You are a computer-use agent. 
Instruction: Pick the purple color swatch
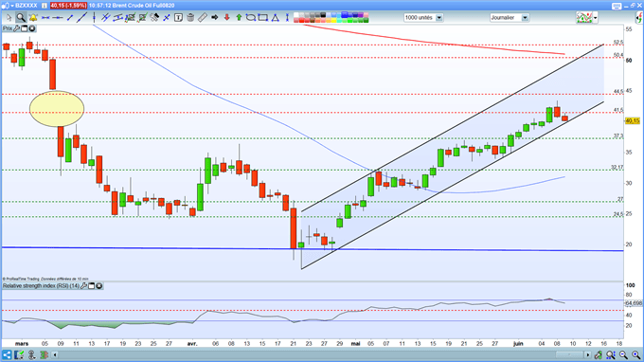click(360, 15)
